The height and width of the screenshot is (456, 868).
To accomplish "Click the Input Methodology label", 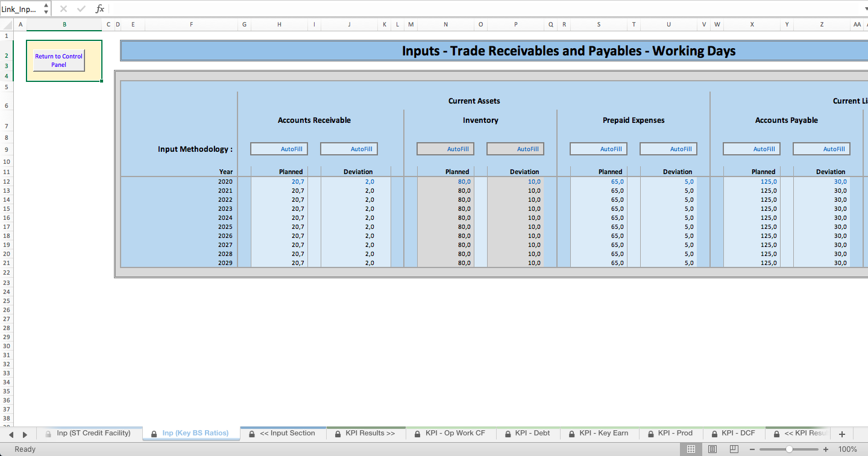I will tap(195, 149).
